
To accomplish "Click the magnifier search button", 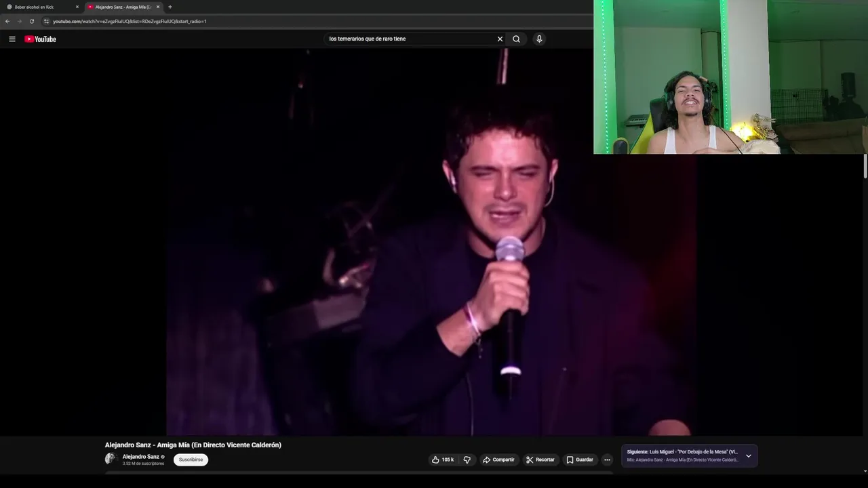I will pos(516,39).
